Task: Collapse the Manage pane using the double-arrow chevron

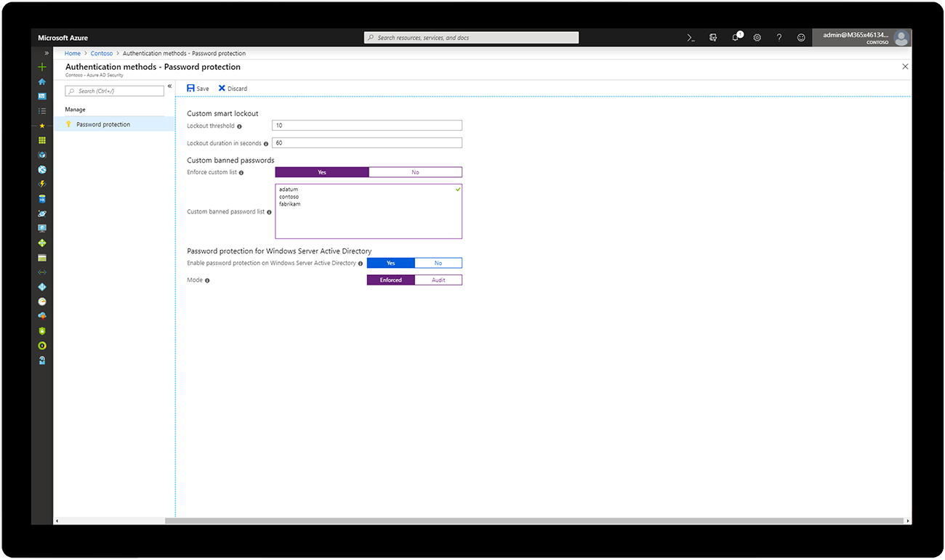Action: pyautogui.click(x=169, y=85)
